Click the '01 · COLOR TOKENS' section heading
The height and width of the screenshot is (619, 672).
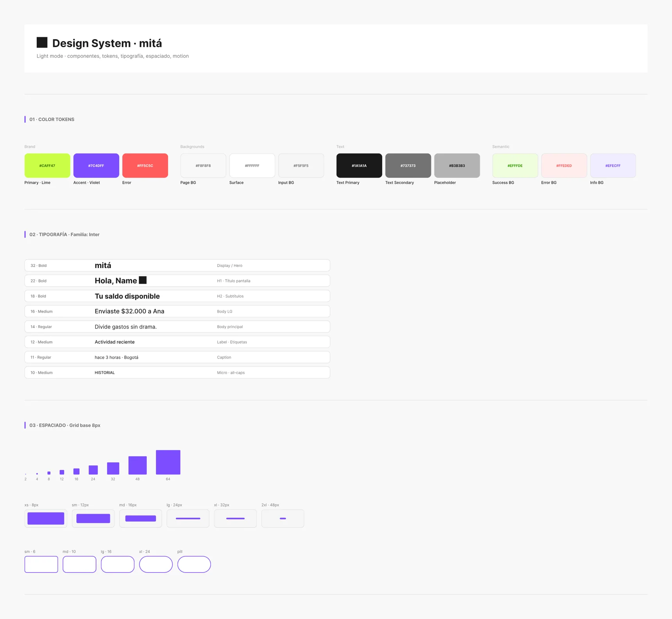tap(52, 119)
